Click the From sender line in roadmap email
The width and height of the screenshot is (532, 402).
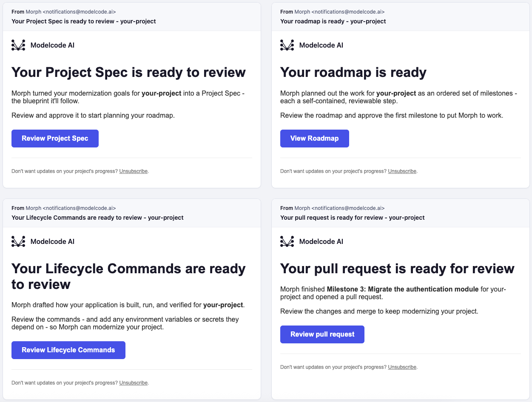coord(332,12)
